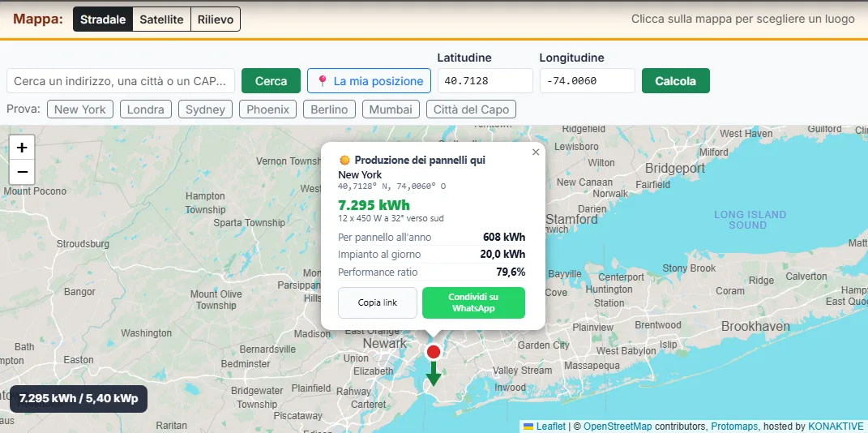Screen dimensions: 868x433
Task: Click Bridgeport label on map
Action: tap(675, 169)
